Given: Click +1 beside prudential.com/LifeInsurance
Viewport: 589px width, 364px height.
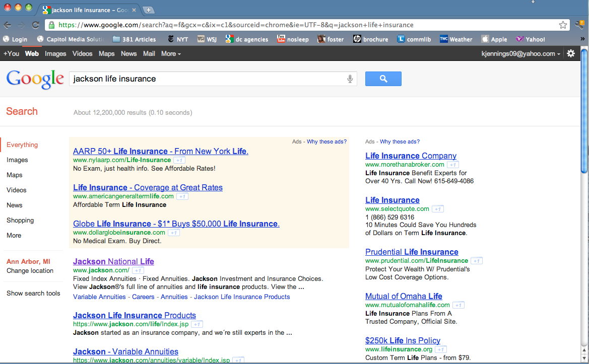Looking at the screenshot, I should (476, 261).
